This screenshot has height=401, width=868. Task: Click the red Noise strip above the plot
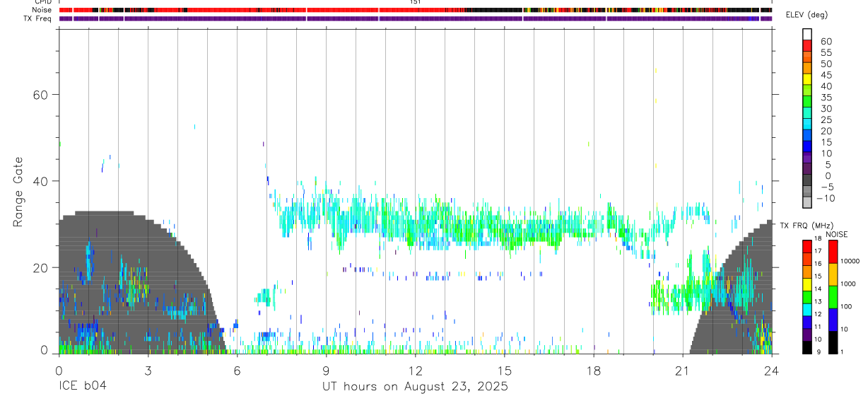click(x=415, y=10)
